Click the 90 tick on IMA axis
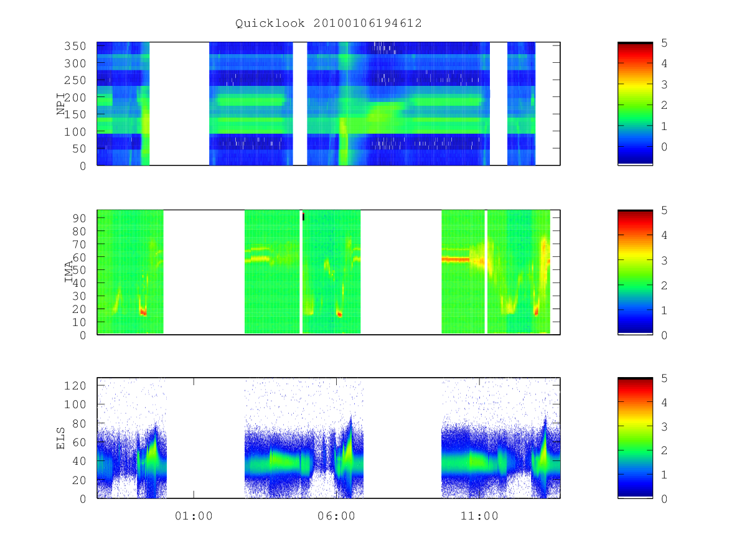The image size is (747, 560). (x=80, y=218)
